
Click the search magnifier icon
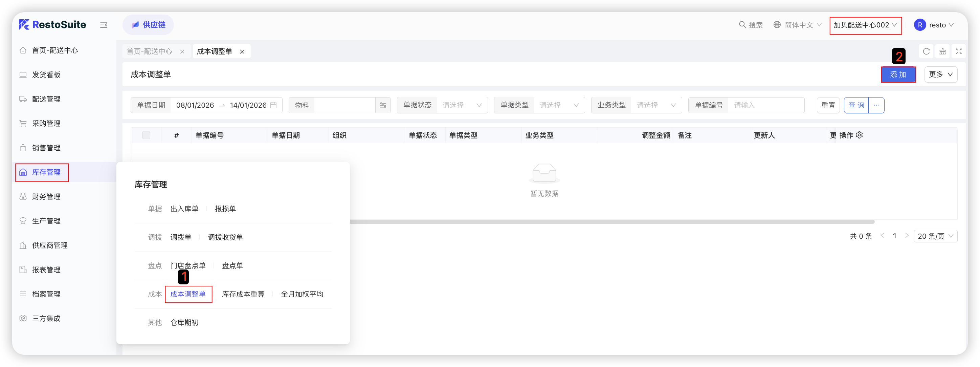(x=742, y=25)
